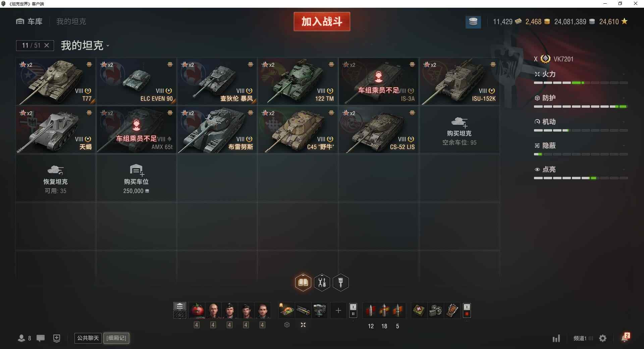Expand the 我的坦克 dropdown title
Screen dimensions: 644x349
click(85, 45)
